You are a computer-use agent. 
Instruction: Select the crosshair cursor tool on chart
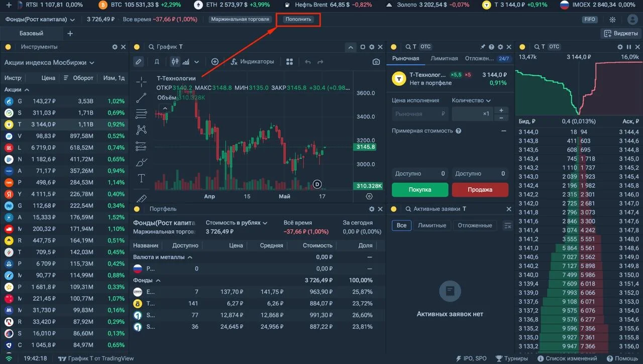(x=141, y=81)
